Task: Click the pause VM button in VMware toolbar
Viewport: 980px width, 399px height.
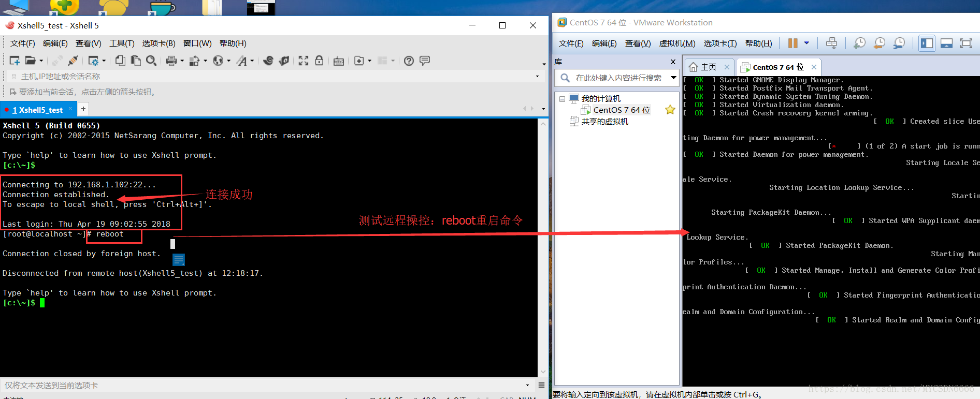Action: point(792,43)
